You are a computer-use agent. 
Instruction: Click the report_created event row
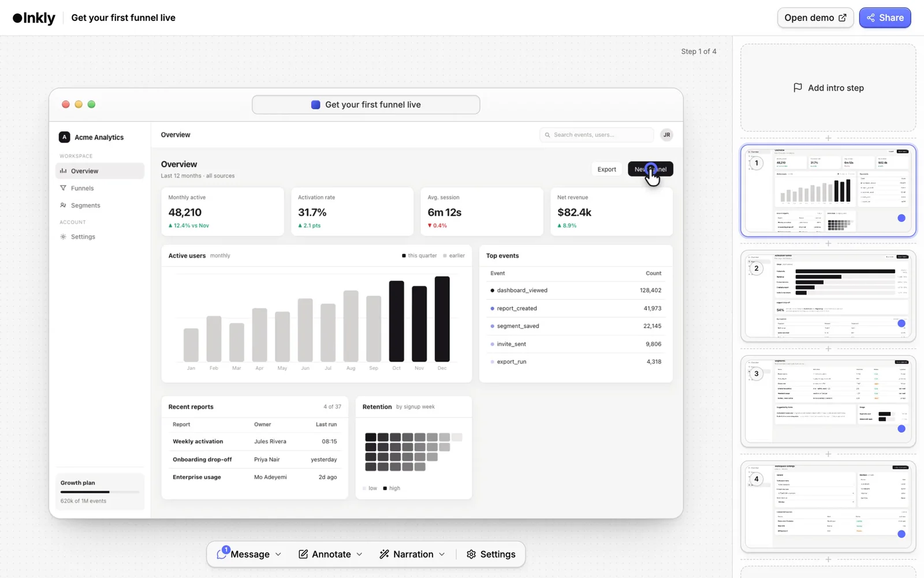point(576,308)
